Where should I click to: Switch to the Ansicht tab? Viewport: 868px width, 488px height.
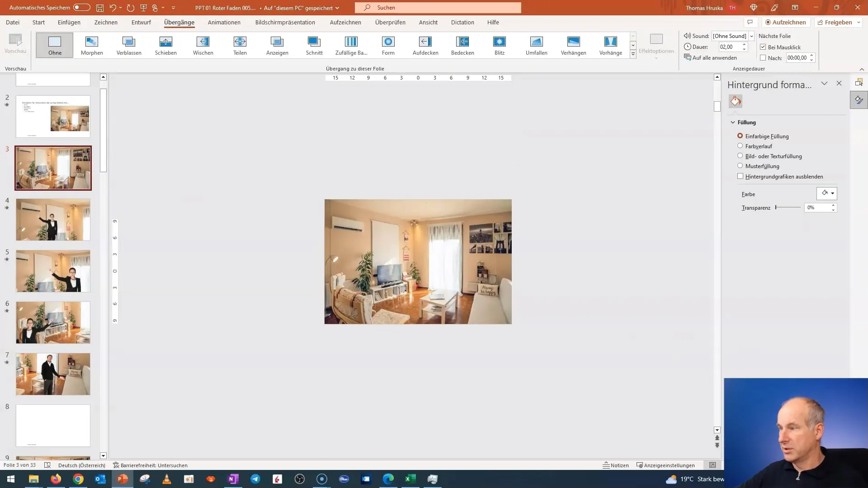tap(428, 22)
